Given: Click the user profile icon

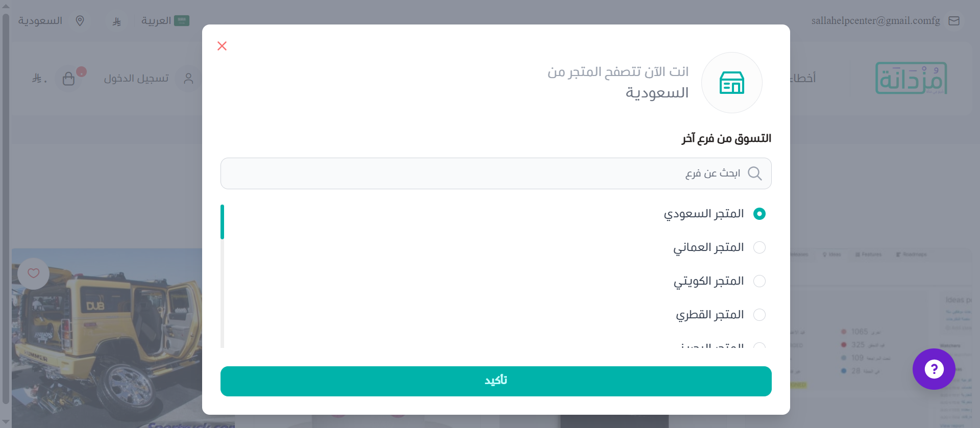Looking at the screenshot, I should 188,79.
